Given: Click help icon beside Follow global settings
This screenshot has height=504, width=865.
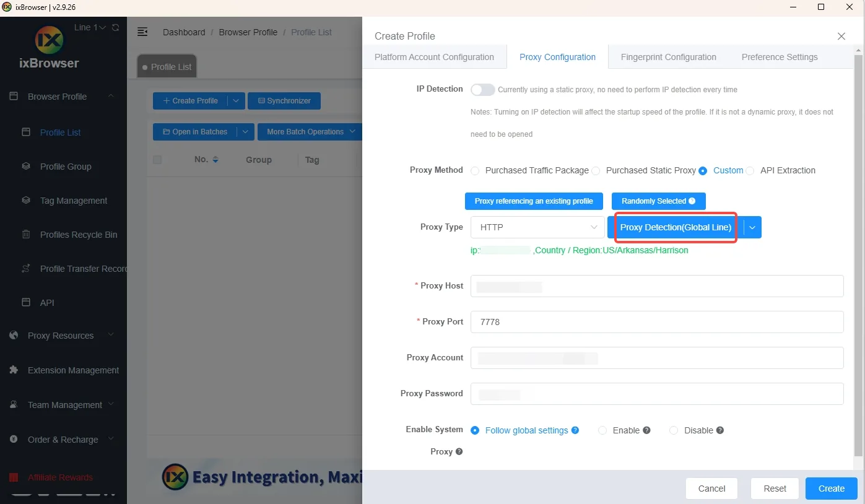Looking at the screenshot, I should coord(575,430).
